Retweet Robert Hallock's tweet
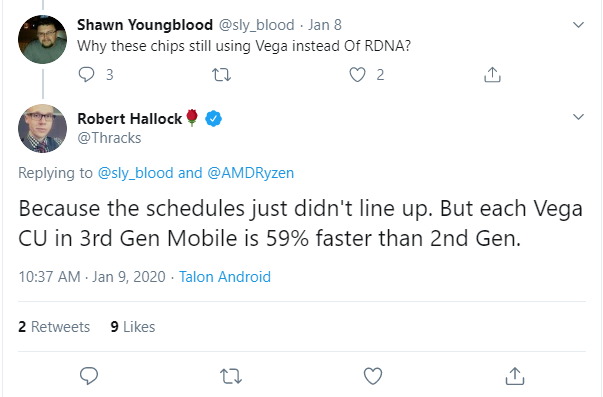The width and height of the screenshot is (603, 397). click(x=231, y=376)
